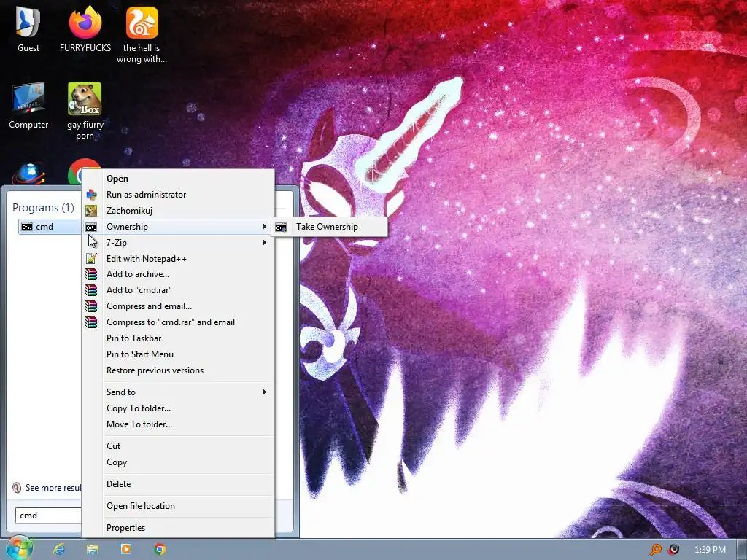Launch Google Chrome from the taskbar
This screenshot has height=560, width=747.
pyautogui.click(x=160, y=549)
